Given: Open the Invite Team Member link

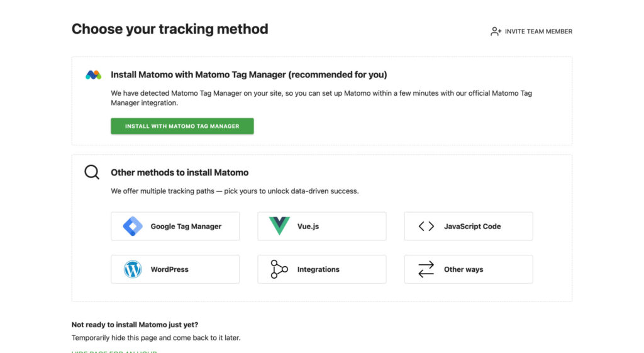Looking at the screenshot, I should coord(538,31).
